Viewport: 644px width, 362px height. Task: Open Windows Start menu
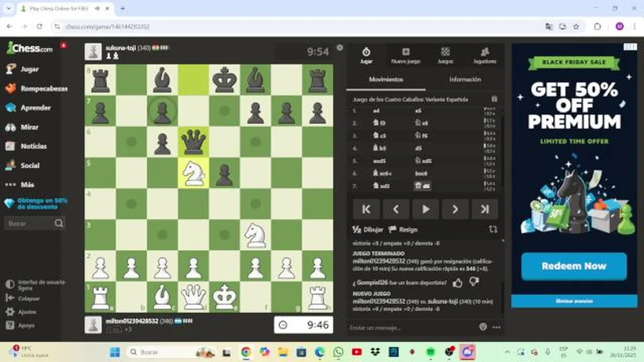pyautogui.click(x=115, y=351)
